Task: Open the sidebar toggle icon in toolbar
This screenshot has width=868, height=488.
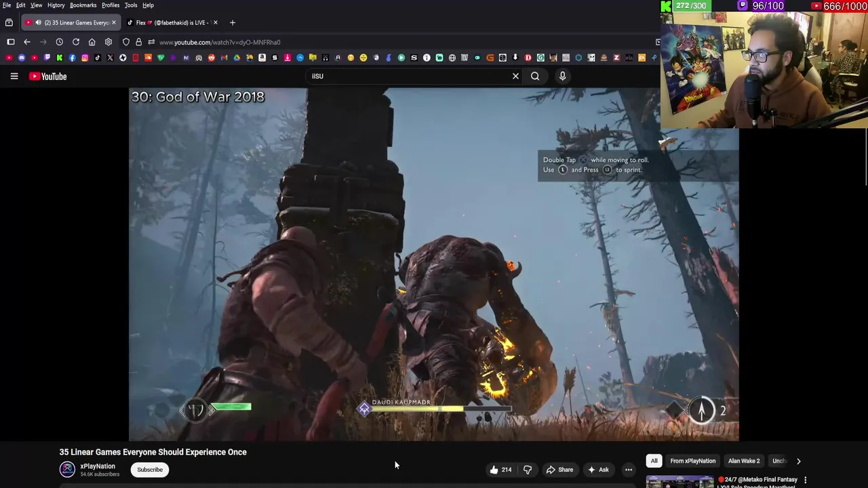Action: 11,42
